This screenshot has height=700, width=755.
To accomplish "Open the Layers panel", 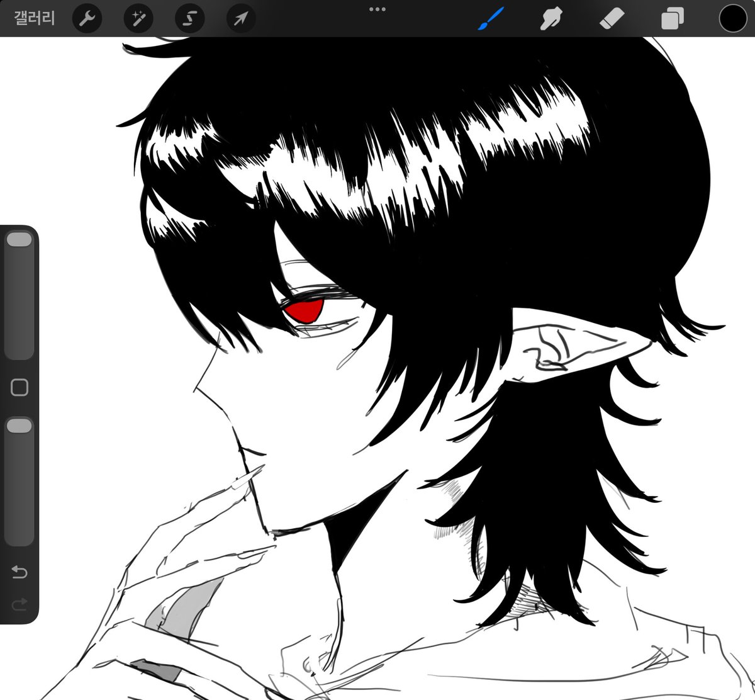I will (672, 19).
